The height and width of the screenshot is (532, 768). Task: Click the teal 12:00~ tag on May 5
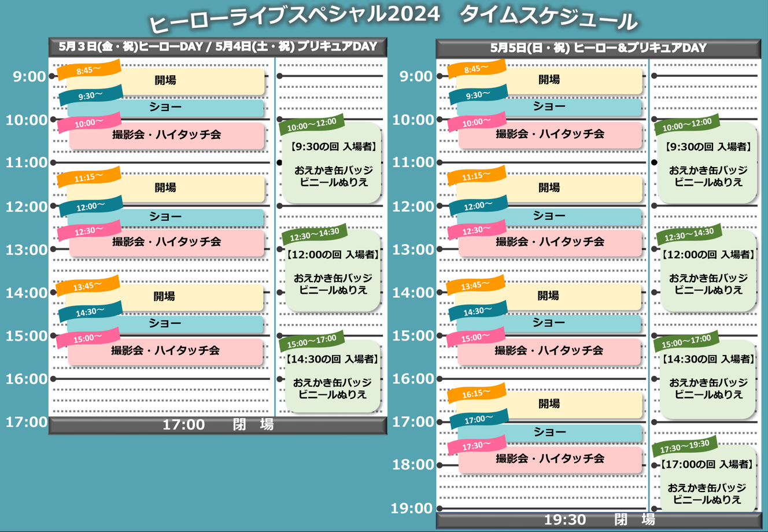(478, 206)
